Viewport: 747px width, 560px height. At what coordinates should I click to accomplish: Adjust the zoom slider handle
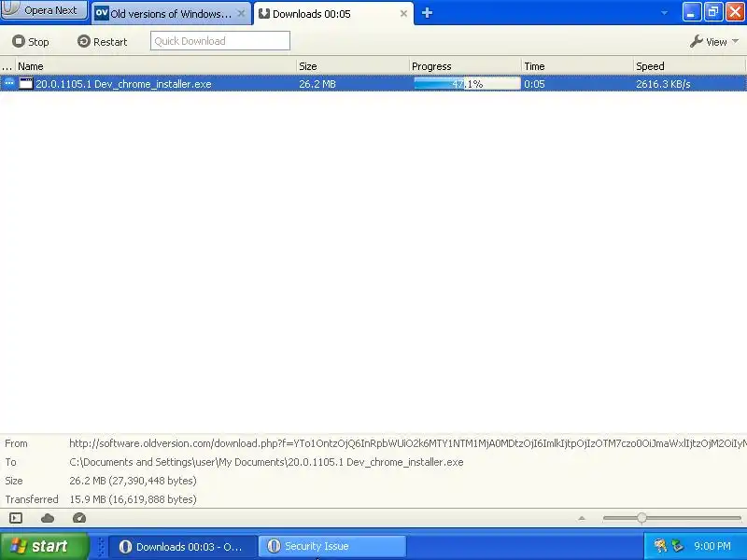click(641, 518)
